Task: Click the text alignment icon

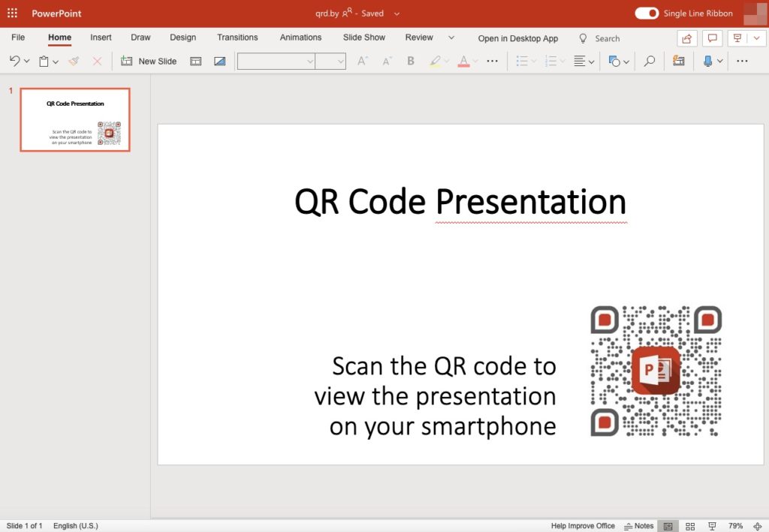Action: (x=579, y=62)
